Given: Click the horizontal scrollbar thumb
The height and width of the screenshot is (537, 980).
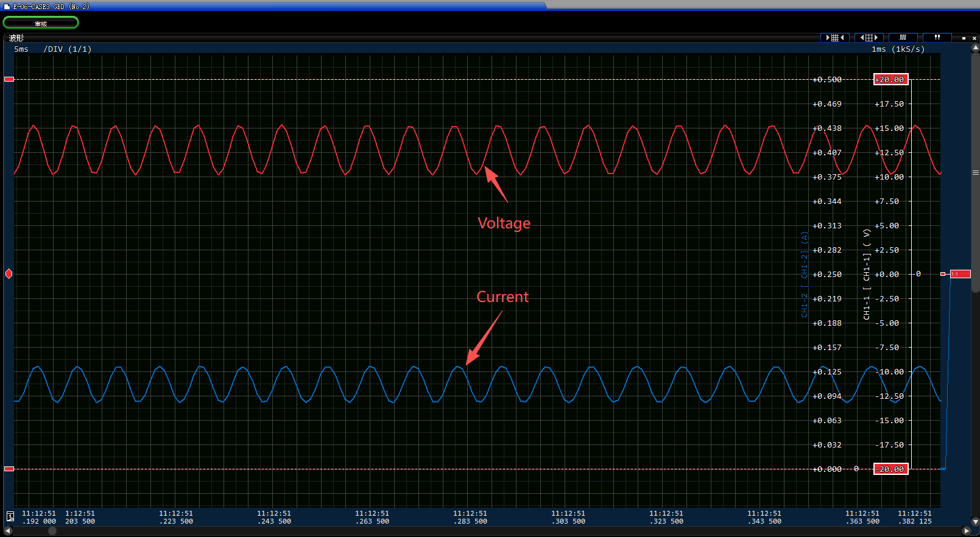Looking at the screenshot, I should [x=52, y=531].
